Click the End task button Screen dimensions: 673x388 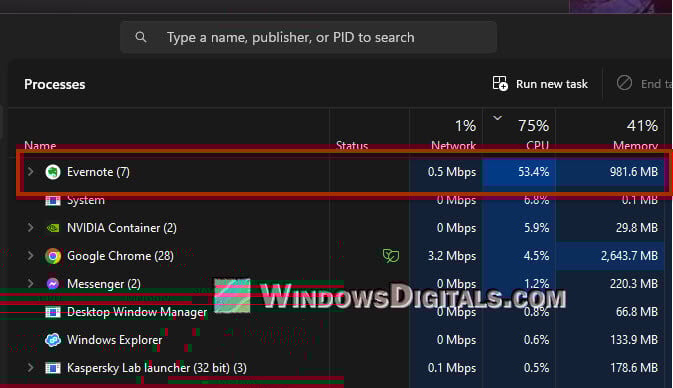click(x=644, y=84)
